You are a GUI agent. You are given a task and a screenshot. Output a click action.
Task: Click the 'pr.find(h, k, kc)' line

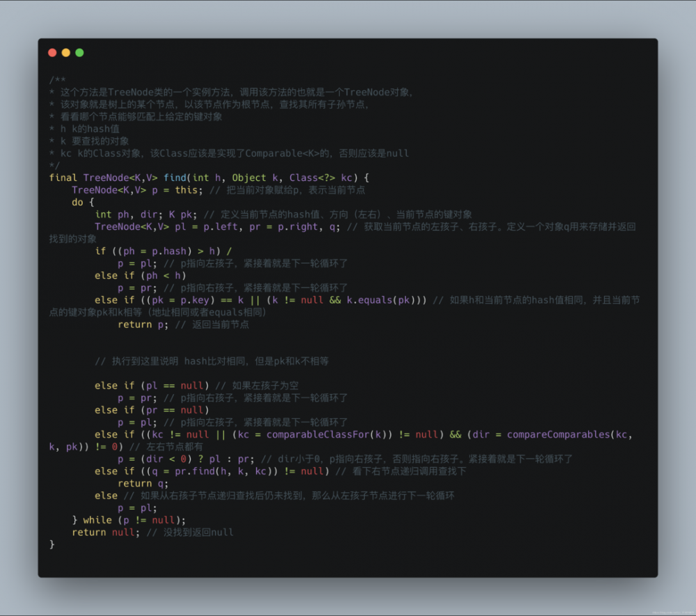point(280,471)
